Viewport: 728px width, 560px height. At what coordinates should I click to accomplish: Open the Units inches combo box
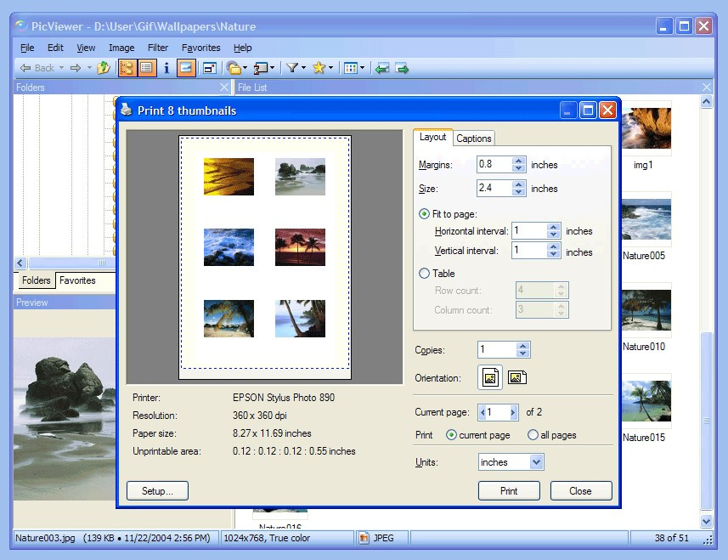511,462
